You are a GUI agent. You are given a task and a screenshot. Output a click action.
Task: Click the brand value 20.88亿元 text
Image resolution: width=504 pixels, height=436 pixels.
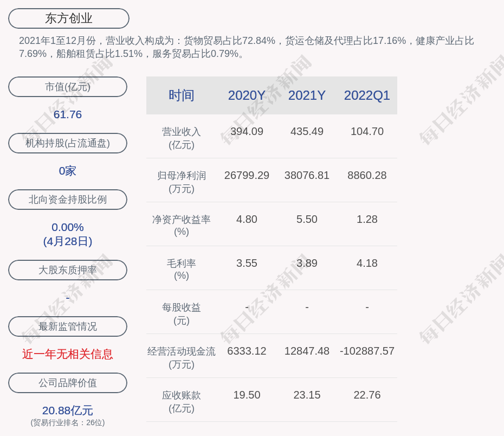point(68,411)
